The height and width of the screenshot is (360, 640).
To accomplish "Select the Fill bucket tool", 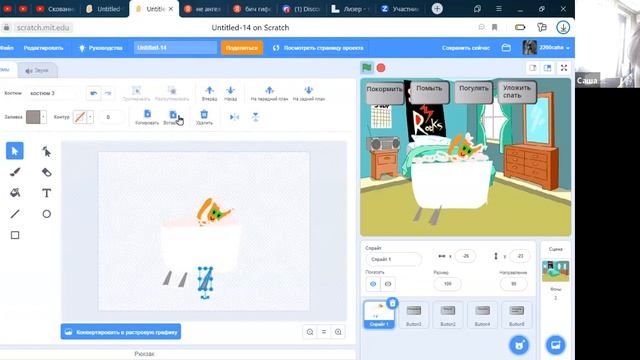I will (x=15, y=193).
